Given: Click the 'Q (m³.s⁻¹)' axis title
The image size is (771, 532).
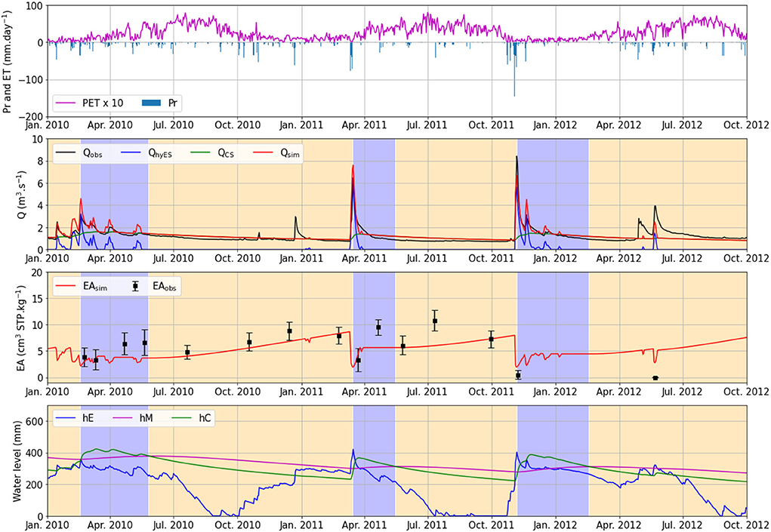Looking at the screenshot, I should [22, 195].
